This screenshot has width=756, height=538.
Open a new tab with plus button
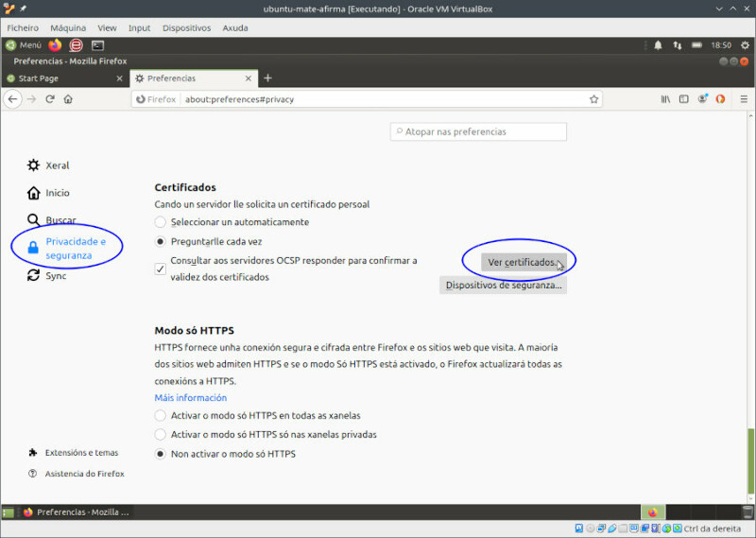[267, 78]
